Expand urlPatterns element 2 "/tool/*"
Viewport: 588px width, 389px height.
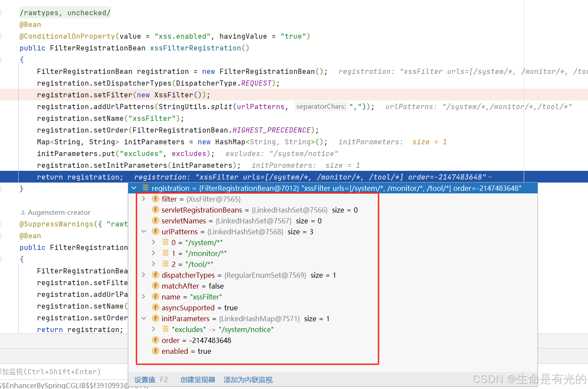point(153,264)
